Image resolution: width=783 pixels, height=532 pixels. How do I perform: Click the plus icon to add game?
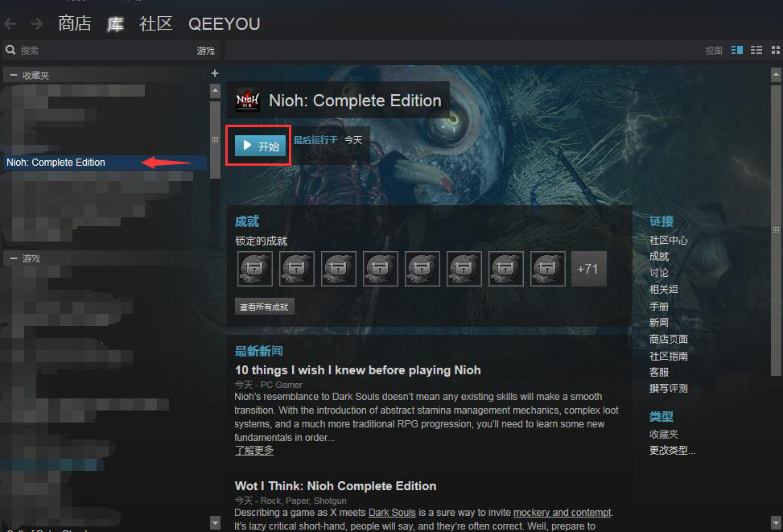(215, 73)
